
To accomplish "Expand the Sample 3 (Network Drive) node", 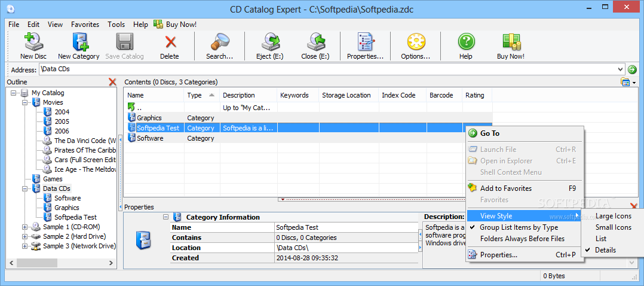I will (24, 246).
